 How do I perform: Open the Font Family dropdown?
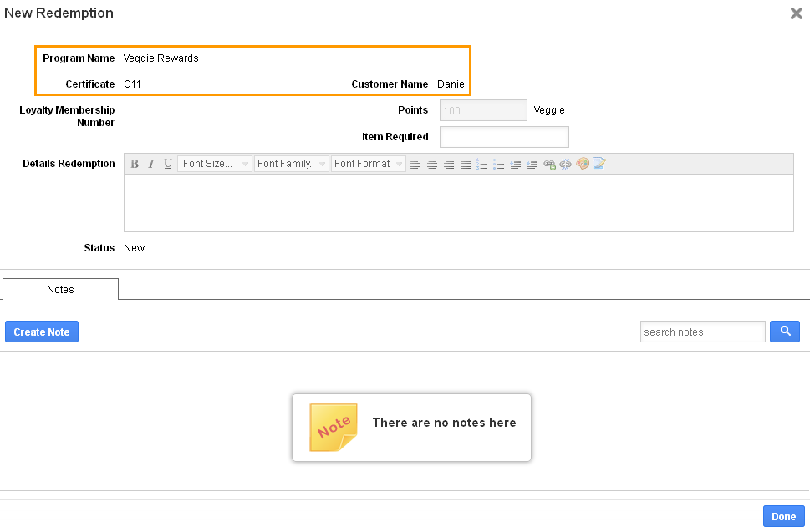292,164
